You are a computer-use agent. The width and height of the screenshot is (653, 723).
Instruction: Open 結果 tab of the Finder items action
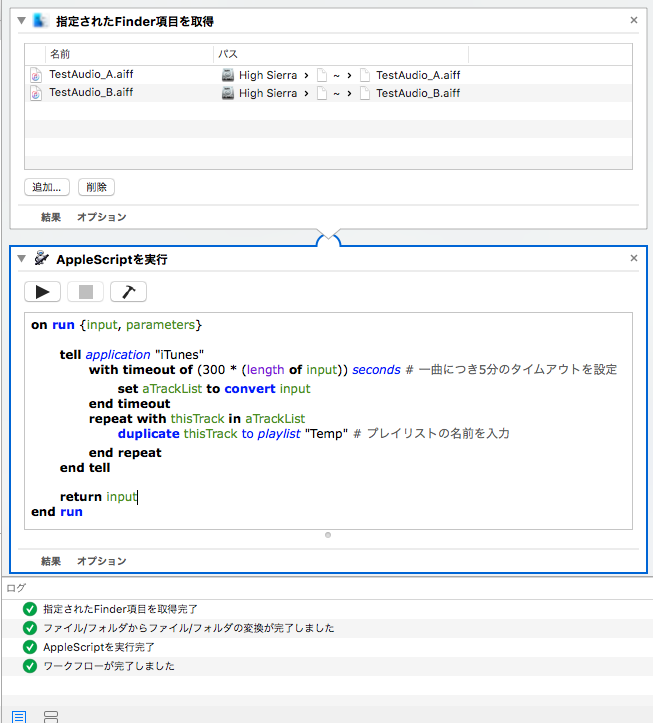click(x=51, y=217)
